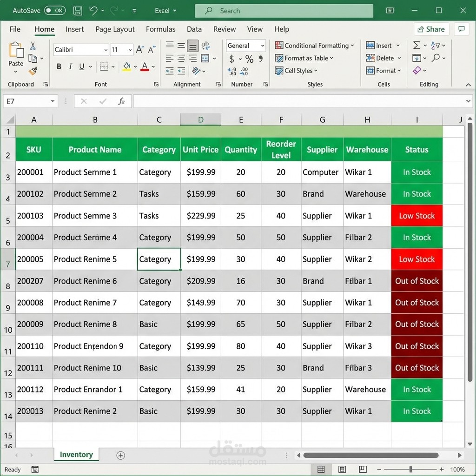Toggle Underline formatting
Image resolution: width=476 pixels, height=476 pixels.
[82, 66]
